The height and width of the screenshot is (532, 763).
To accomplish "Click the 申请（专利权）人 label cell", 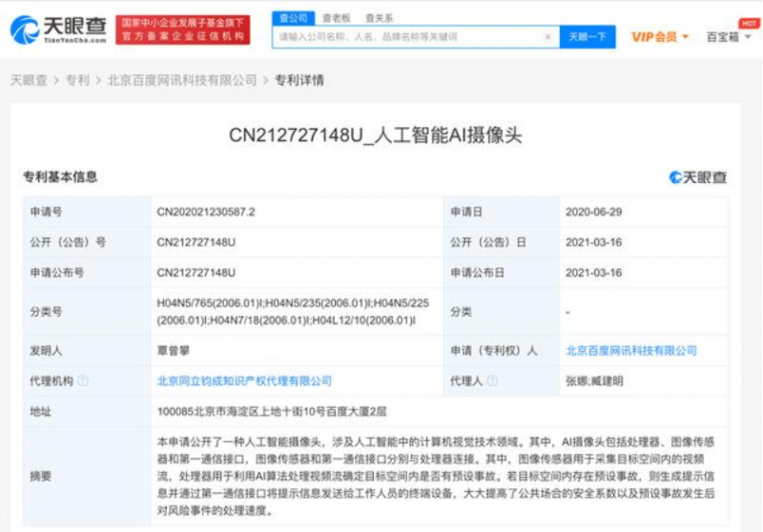I will tap(502, 351).
